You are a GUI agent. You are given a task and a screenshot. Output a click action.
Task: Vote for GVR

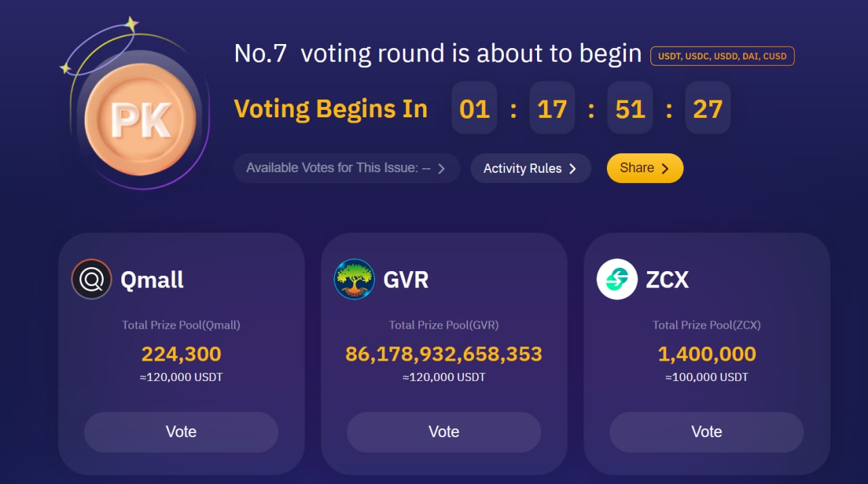click(443, 432)
